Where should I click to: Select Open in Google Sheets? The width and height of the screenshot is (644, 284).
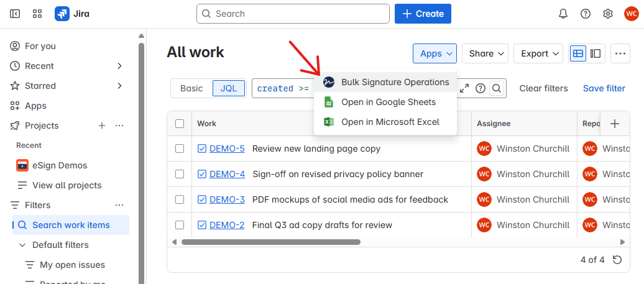click(389, 102)
